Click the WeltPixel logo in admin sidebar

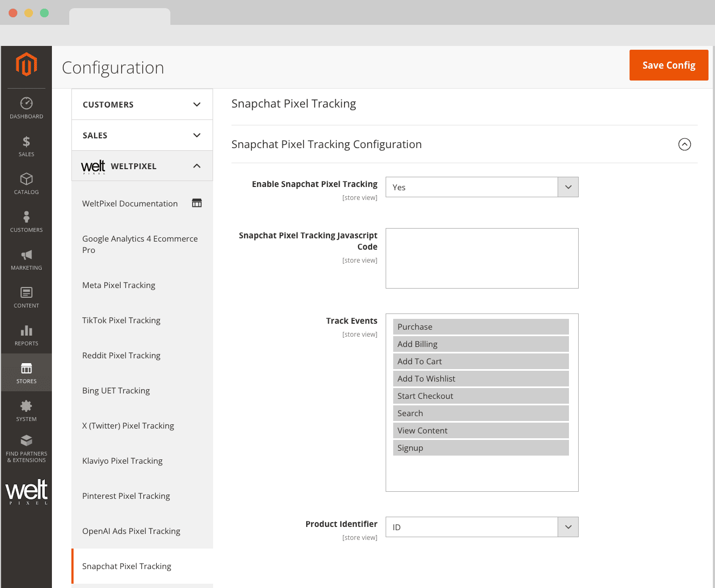[x=27, y=491]
